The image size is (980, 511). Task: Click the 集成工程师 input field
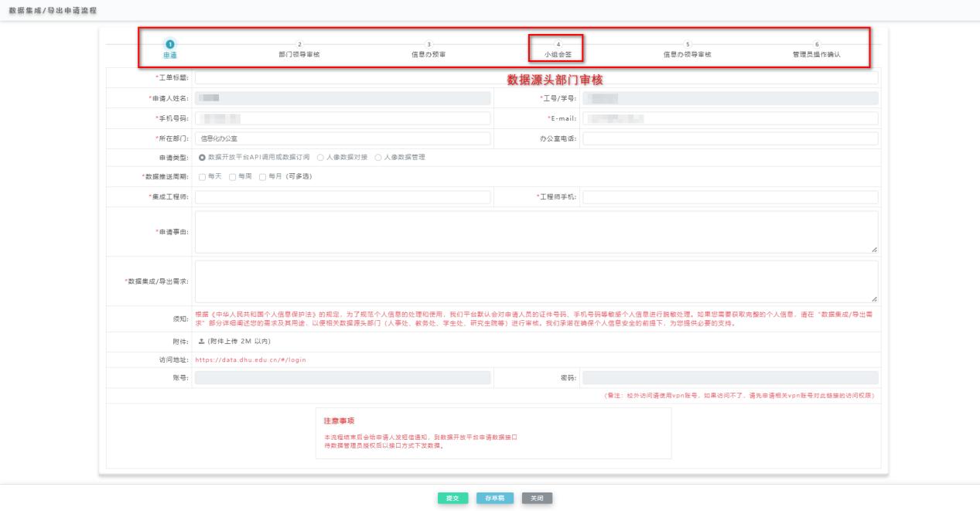click(343, 197)
